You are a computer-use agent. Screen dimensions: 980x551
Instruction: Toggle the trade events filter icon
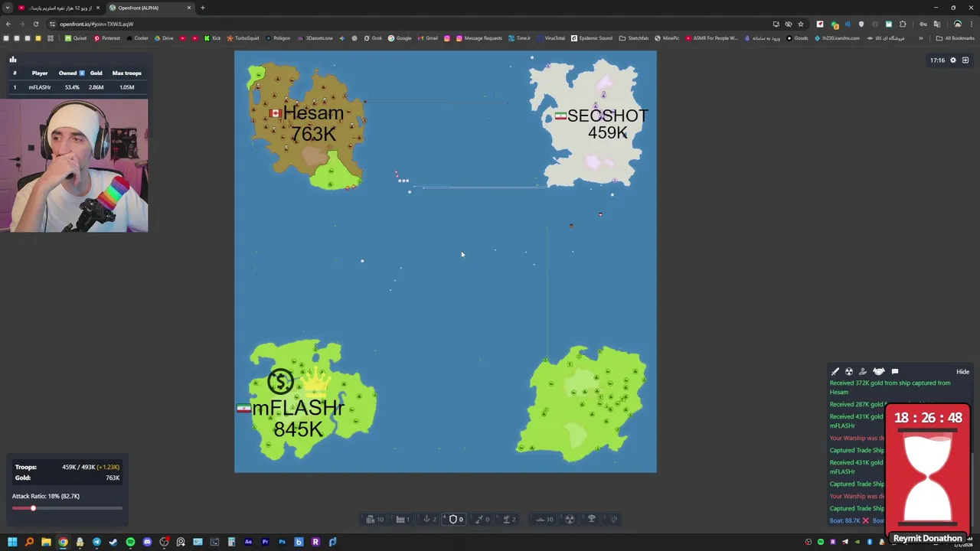(x=863, y=372)
